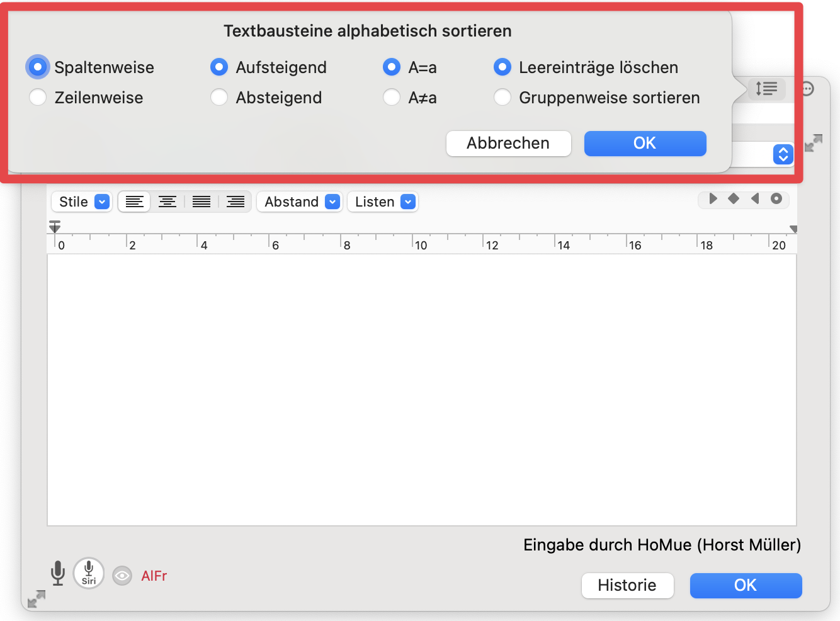Click the ellipsis more options icon

(x=807, y=89)
